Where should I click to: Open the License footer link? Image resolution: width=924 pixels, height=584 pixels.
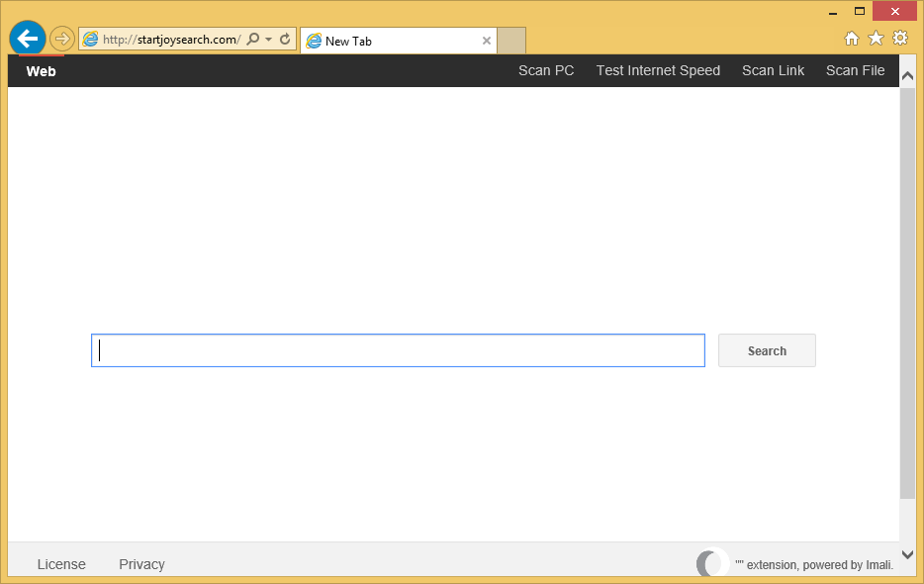(61, 564)
